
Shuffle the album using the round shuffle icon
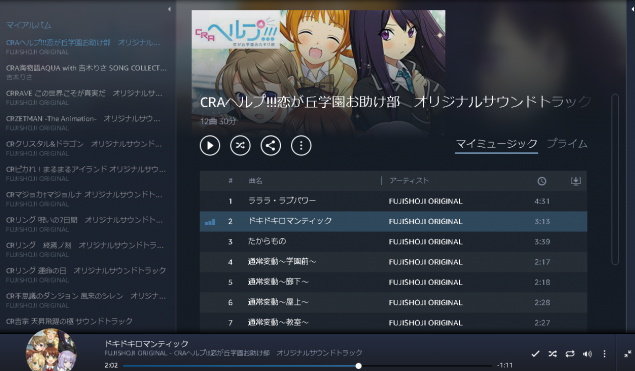tap(240, 145)
